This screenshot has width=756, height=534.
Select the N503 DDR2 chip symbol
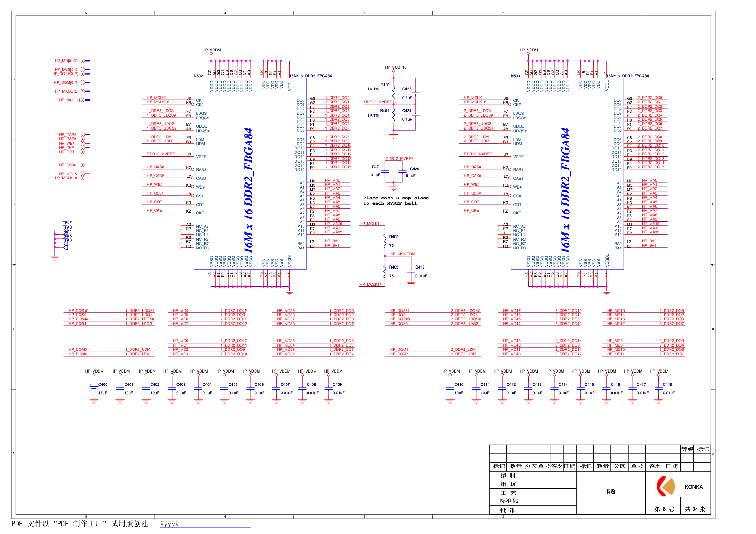(x=567, y=174)
